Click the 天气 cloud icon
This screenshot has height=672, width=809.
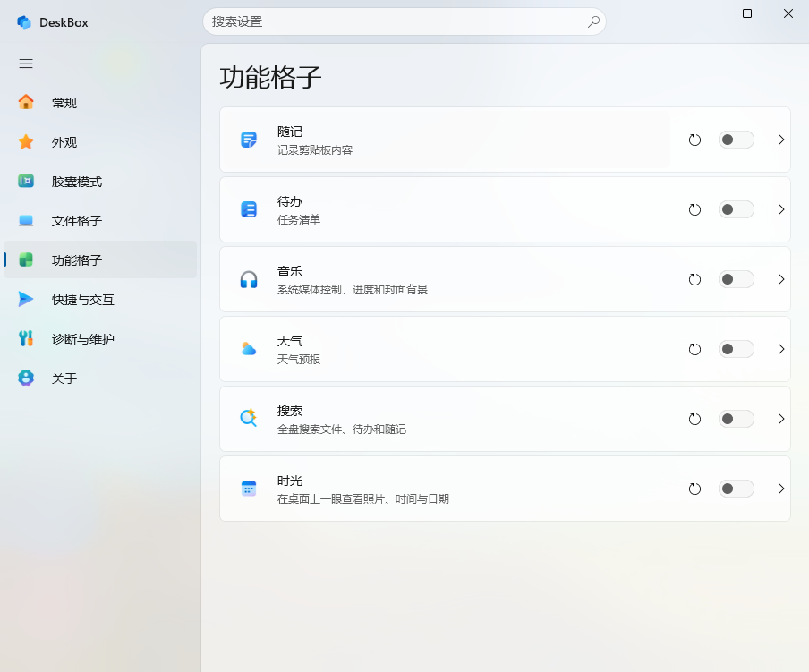(x=249, y=349)
